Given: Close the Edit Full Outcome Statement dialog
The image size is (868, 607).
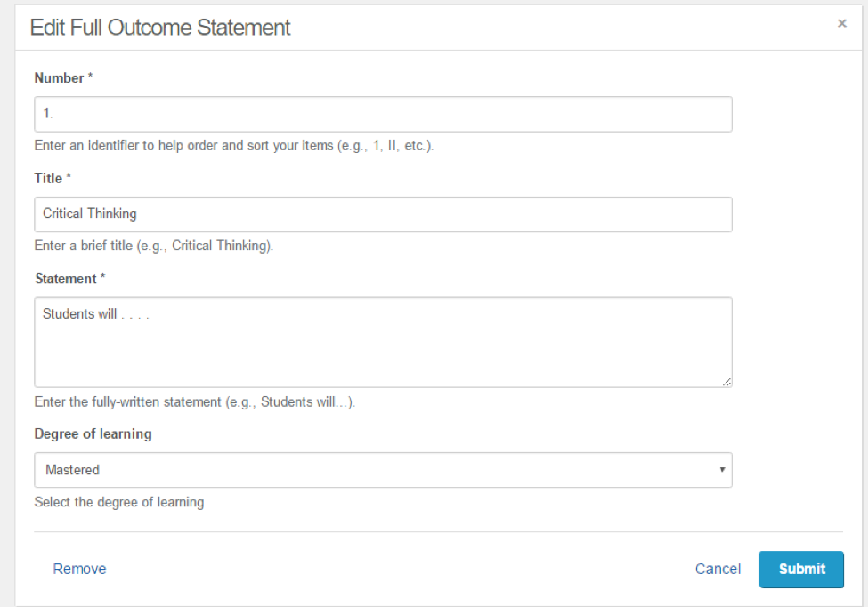Looking at the screenshot, I should 841,23.
